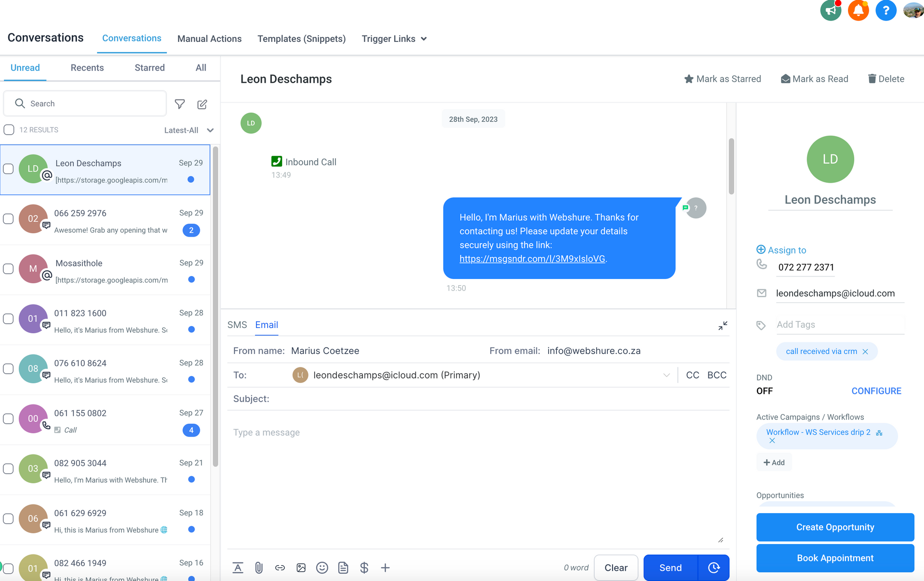Open the emoji picker icon
The image size is (924, 581).
point(322,568)
